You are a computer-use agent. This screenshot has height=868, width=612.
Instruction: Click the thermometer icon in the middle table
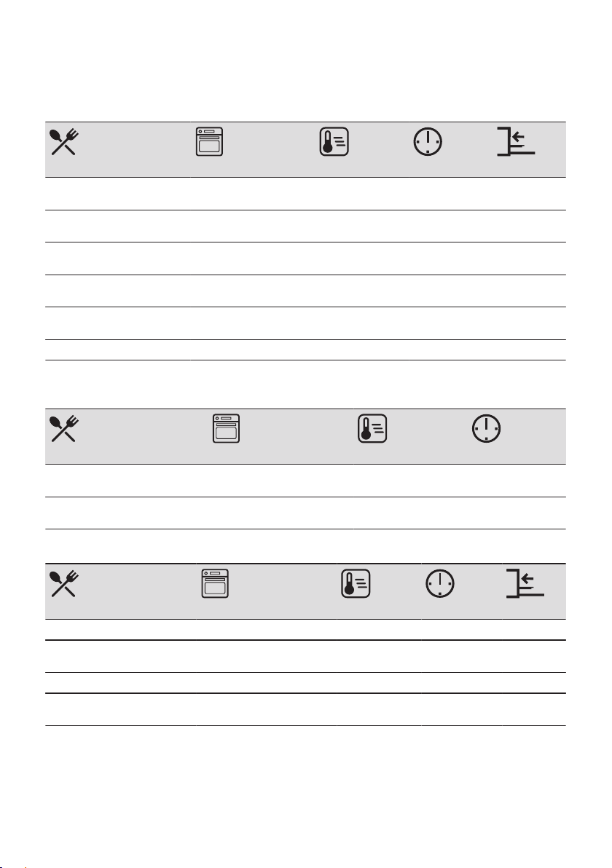(x=372, y=428)
